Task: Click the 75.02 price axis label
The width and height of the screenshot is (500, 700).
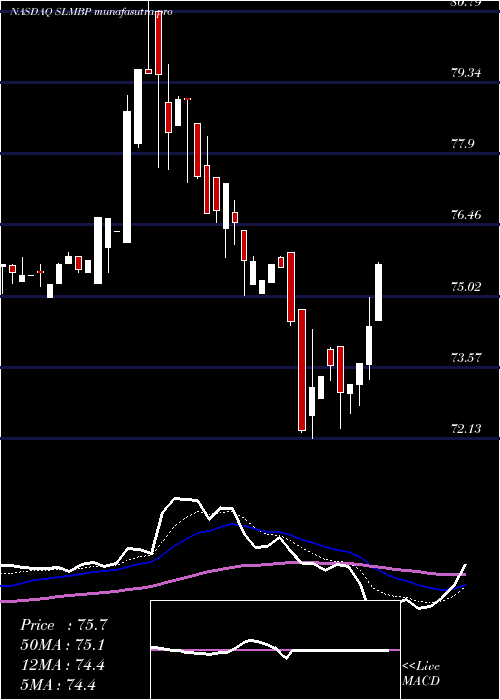Action: [466, 286]
